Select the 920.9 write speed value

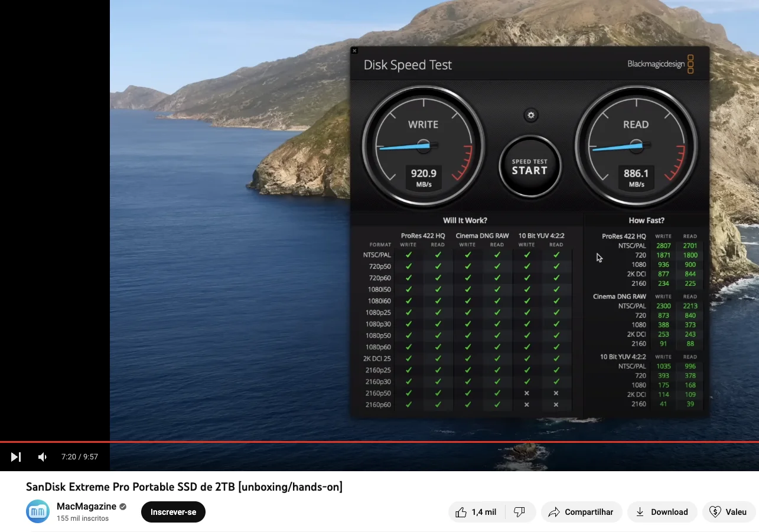coord(424,174)
